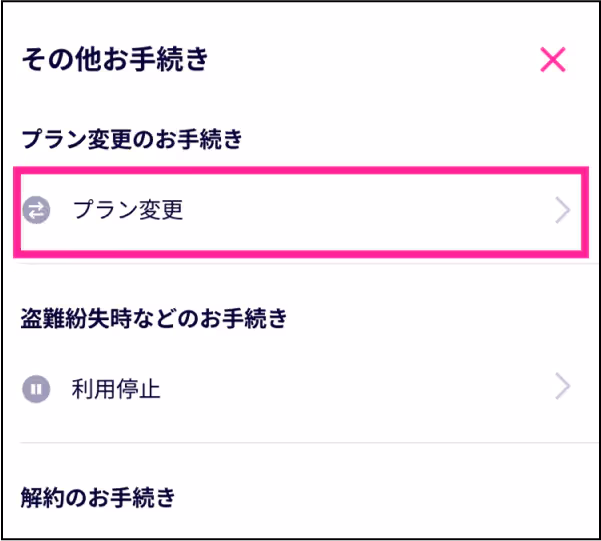Close the その他お手続き dialog with the X

point(553,60)
